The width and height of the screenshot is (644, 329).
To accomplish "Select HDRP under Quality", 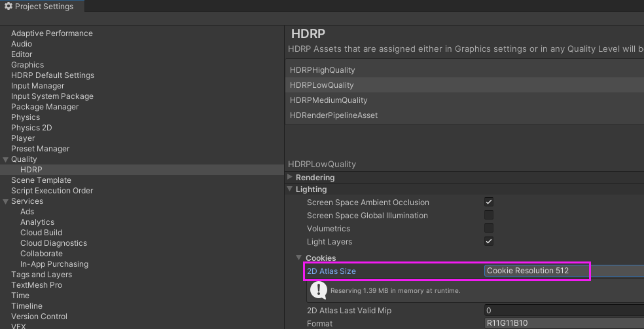I will click(31, 170).
